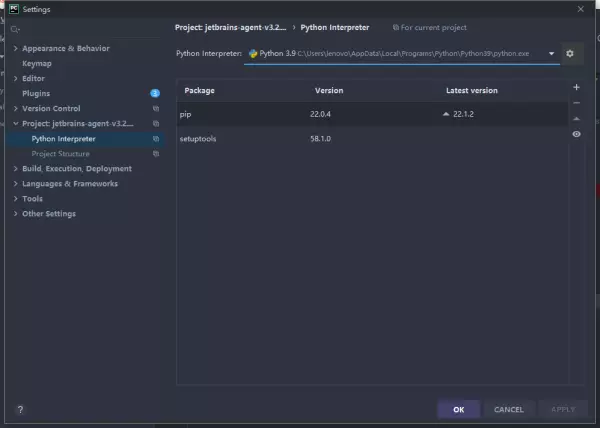
Task: Click the minus icon to uninstall package
Action: pos(576,103)
